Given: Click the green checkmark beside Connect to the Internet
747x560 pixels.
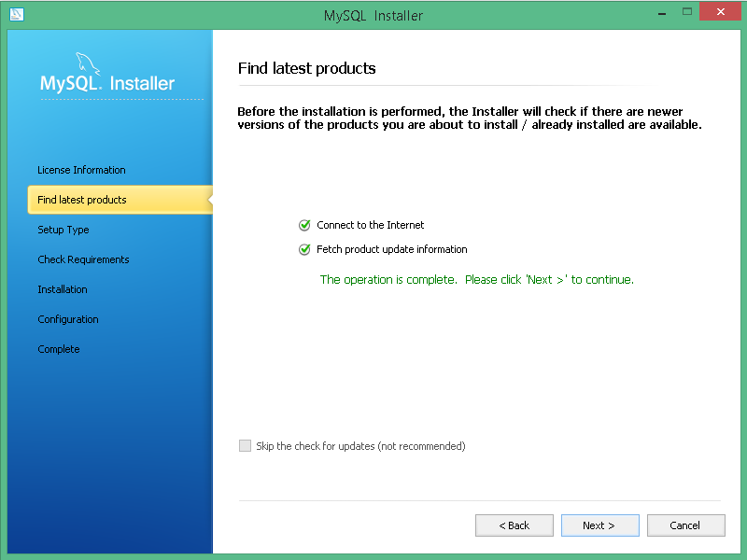Looking at the screenshot, I should [x=304, y=225].
